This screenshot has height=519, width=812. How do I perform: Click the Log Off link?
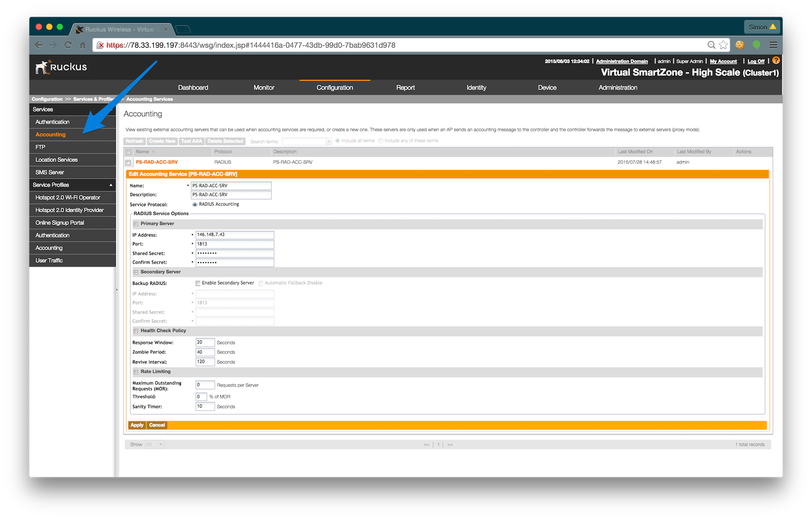756,61
